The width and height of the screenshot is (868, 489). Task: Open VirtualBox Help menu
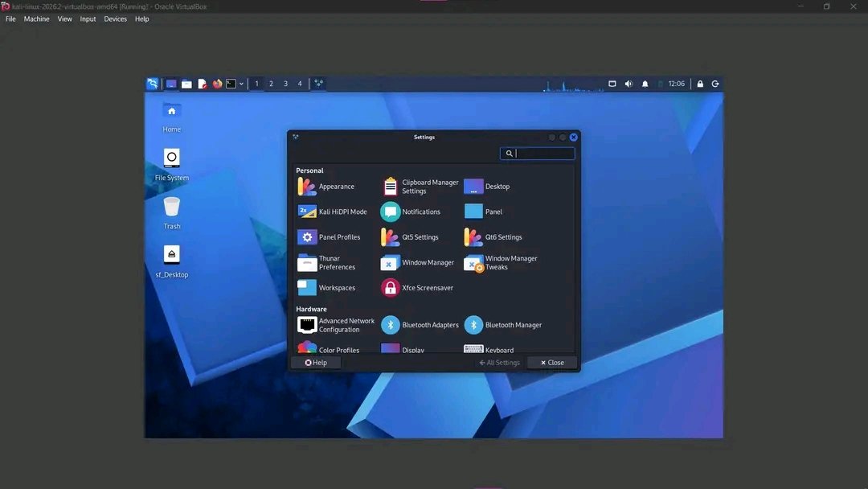click(141, 18)
